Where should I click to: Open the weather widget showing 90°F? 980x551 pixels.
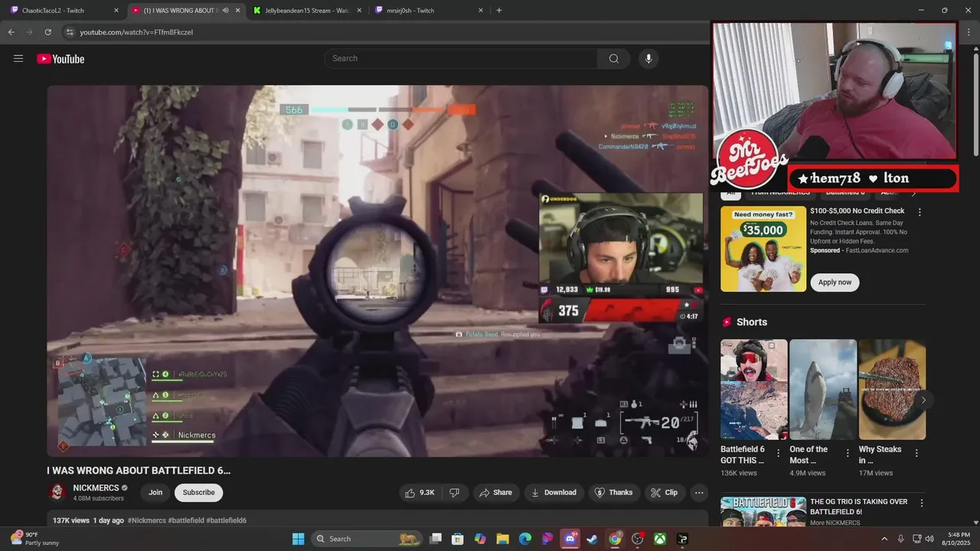(x=33, y=539)
